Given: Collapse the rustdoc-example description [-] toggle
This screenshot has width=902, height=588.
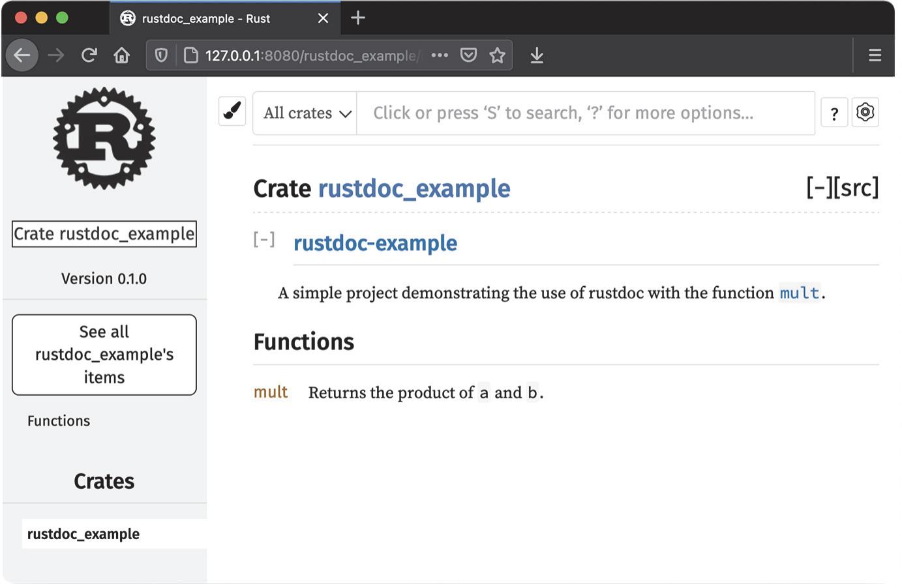Looking at the screenshot, I should [x=264, y=239].
